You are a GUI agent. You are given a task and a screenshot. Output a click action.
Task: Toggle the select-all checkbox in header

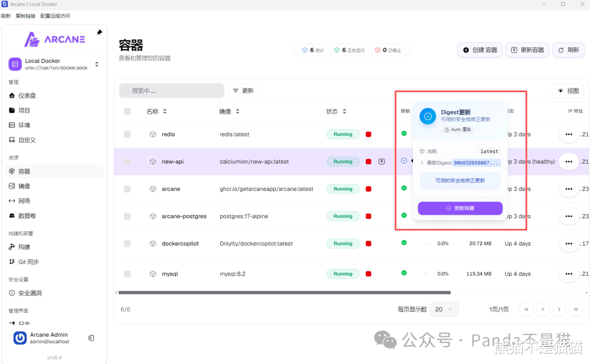[127, 111]
